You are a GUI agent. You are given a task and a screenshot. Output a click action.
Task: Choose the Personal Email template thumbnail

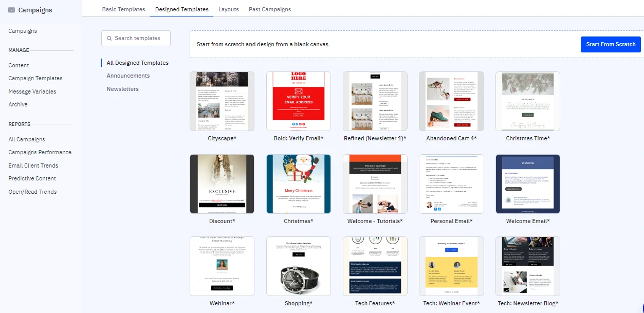point(451,184)
